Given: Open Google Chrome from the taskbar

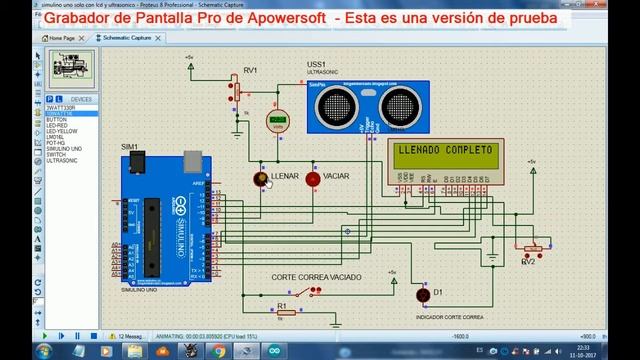Looking at the screenshot, I should tap(218, 351).
